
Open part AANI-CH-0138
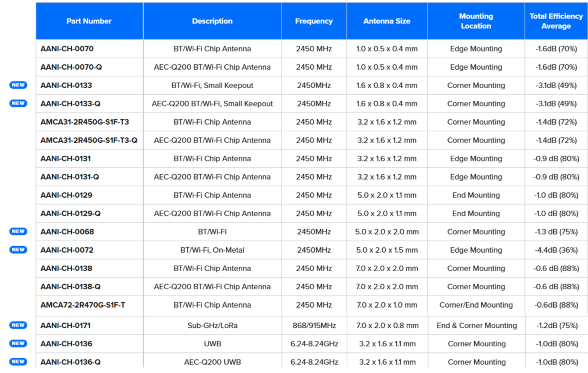(x=66, y=268)
